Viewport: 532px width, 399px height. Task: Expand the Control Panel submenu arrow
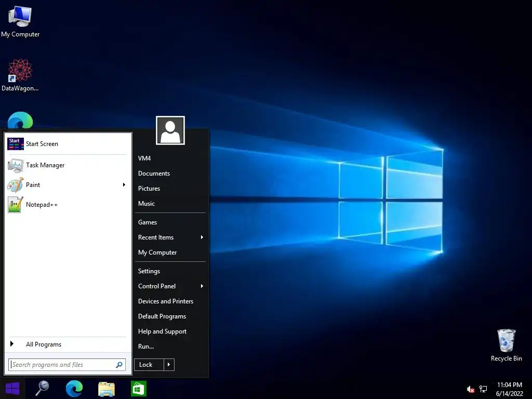click(x=202, y=286)
